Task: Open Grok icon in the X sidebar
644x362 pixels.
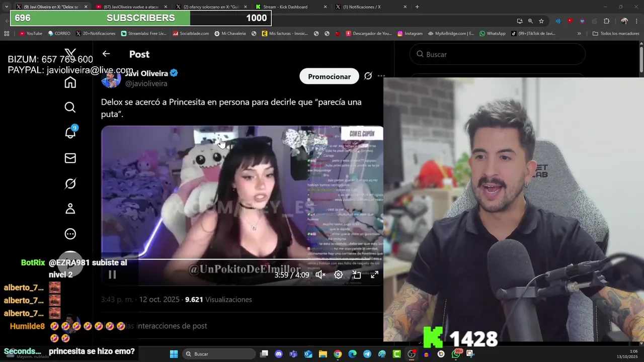Action: tap(70, 184)
